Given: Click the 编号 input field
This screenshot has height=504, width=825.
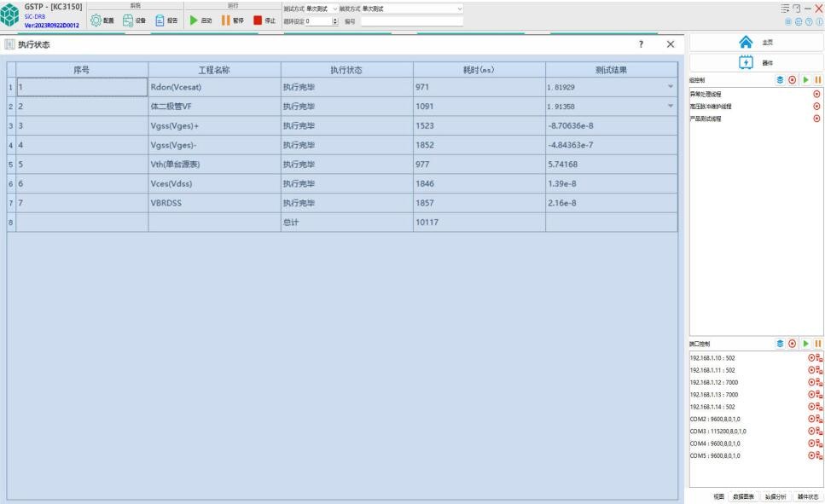Looking at the screenshot, I should [411, 21].
